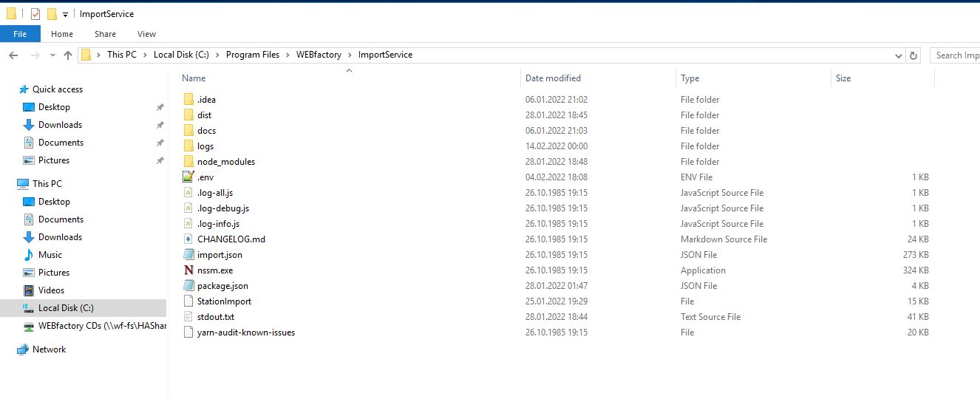This screenshot has width=980, height=399.
Task: Open Desktop under Quick access
Action: coord(54,107)
